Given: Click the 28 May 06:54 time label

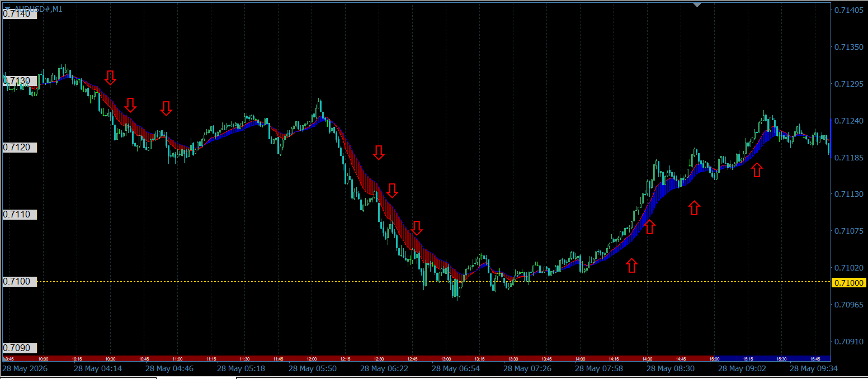Looking at the screenshot, I should [456, 368].
